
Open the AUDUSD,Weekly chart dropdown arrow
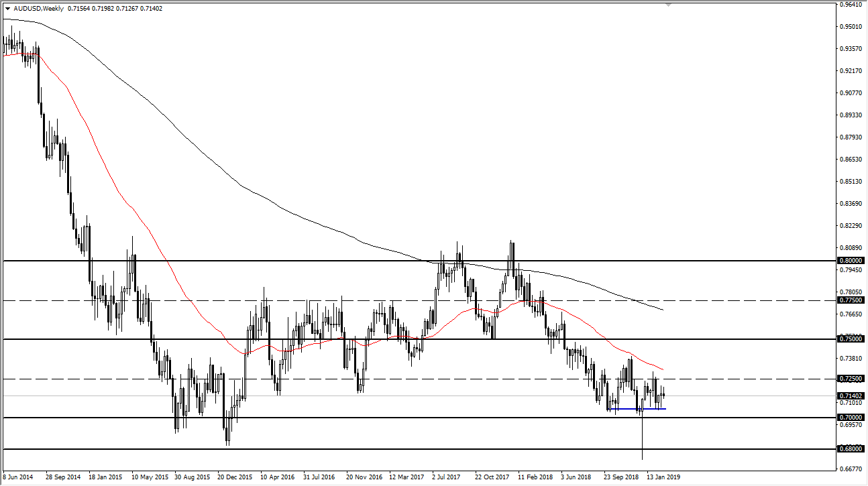click(7, 9)
